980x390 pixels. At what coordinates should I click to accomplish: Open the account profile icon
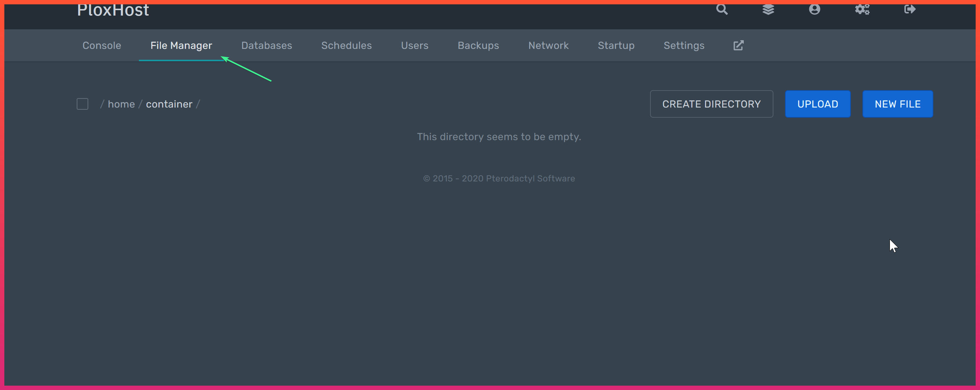(x=814, y=9)
